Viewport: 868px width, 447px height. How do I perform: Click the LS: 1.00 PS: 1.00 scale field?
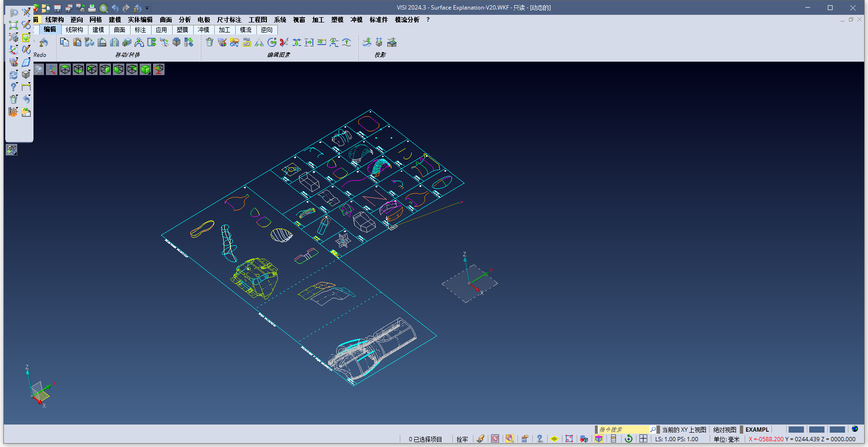coord(677,439)
